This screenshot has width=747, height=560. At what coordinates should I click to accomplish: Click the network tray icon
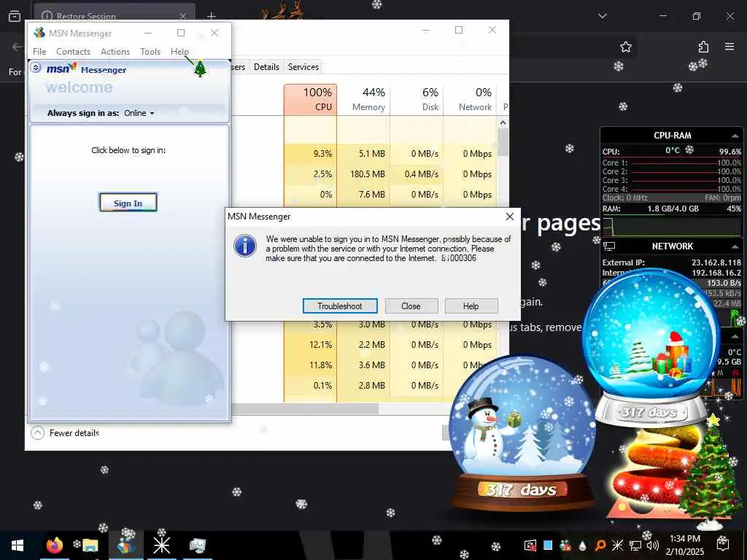pyautogui.click(x=635, y=545)
